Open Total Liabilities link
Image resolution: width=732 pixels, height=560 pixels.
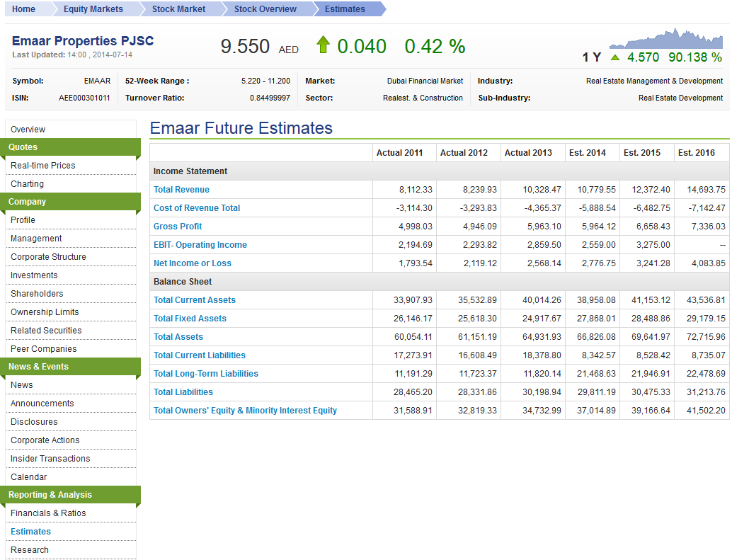point(183,392)
